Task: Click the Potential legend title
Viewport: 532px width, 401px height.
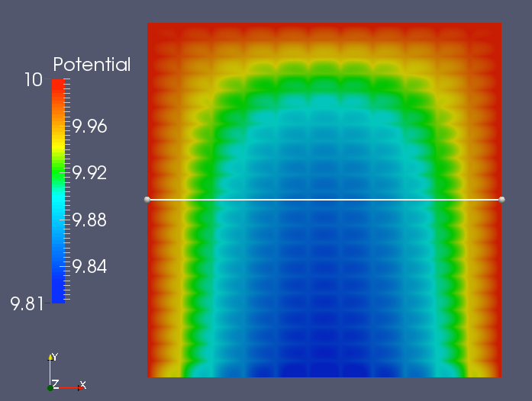Action: click(x=92, y=64)
